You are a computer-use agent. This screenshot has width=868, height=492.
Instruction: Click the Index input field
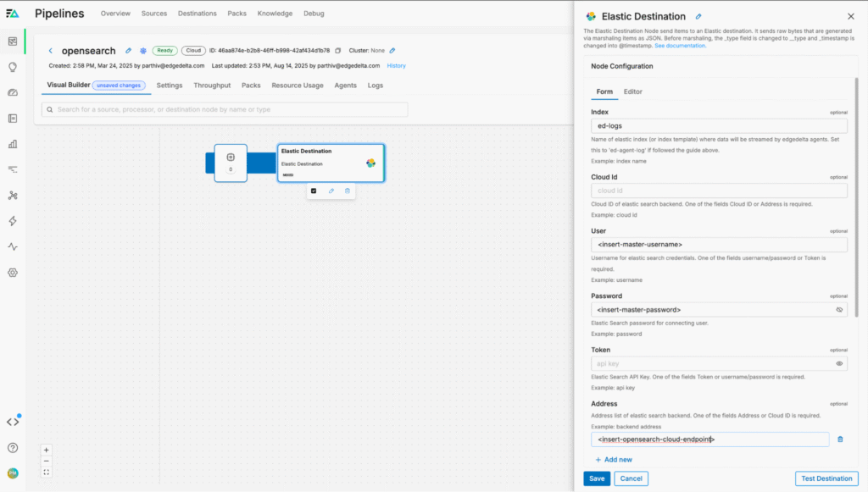tap(719, 126)
